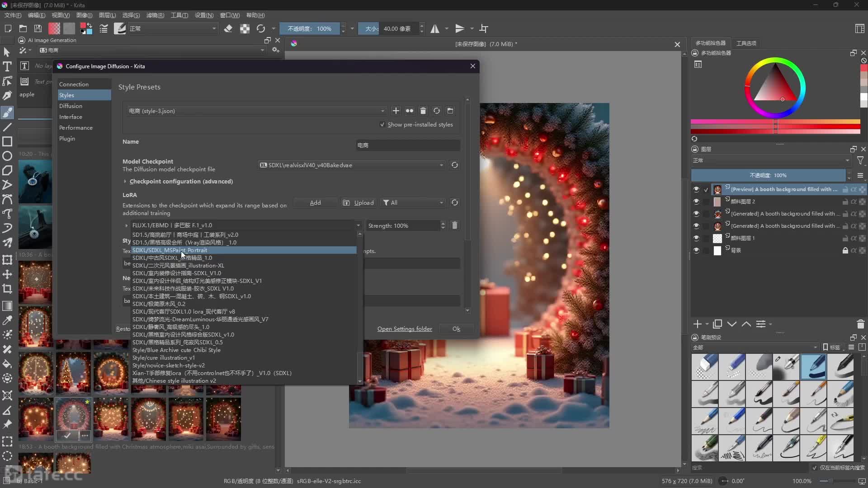Open the LoRA filter All dropdown
This screenshot has height=488, width=868.
coord(413,202)
